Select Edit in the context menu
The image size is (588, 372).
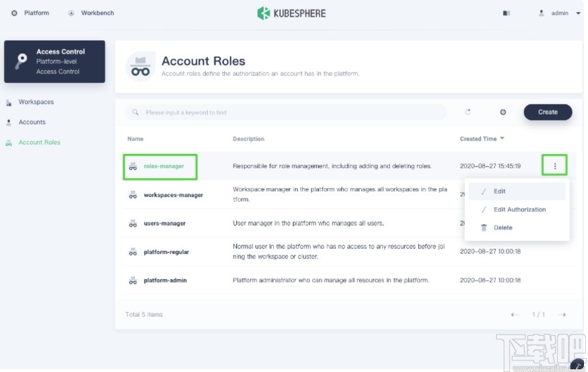click(x=500, y=191)
